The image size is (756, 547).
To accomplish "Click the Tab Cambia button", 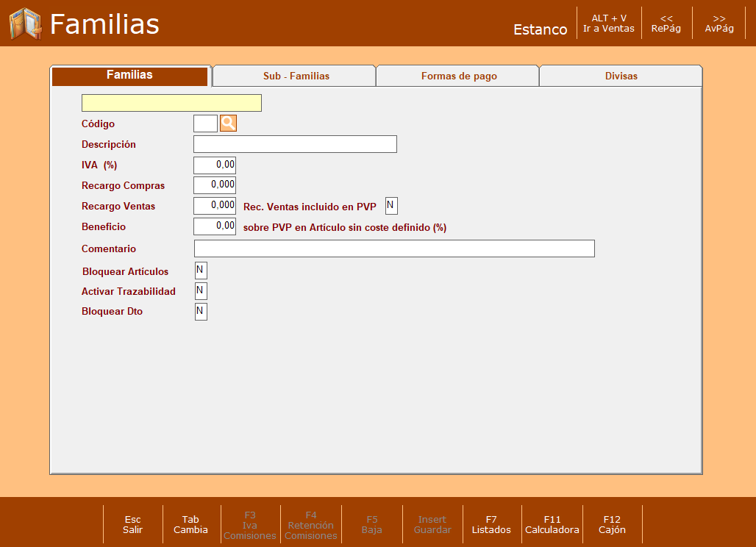I will coord(190,524).
